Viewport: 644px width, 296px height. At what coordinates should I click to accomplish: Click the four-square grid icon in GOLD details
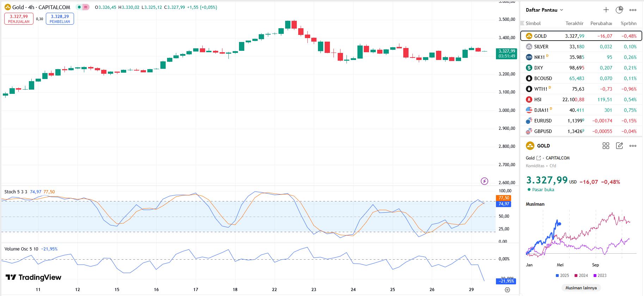[606, 146]
